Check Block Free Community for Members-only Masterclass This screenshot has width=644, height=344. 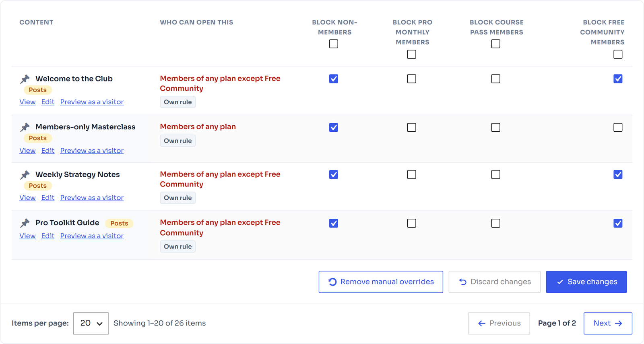point(618,127)
